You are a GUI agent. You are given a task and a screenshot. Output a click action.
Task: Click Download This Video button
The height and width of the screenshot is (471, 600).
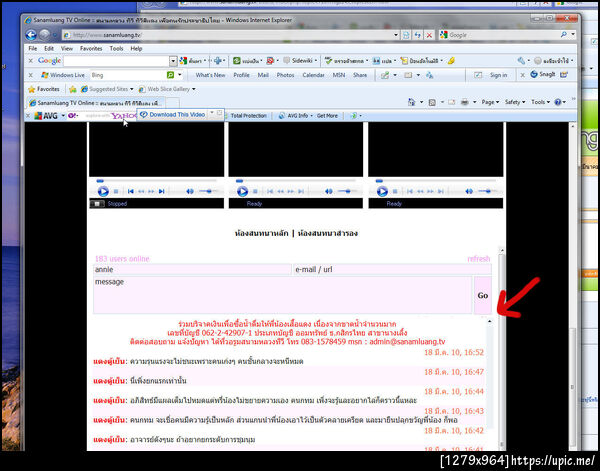[173, 115]
